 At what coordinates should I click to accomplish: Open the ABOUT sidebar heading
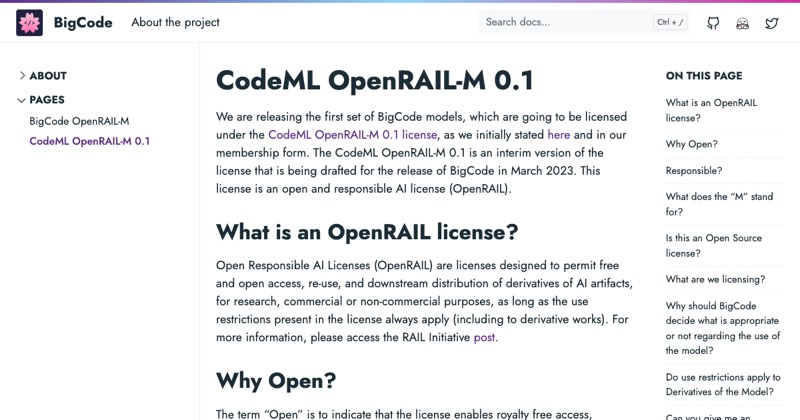coord(48,76)
